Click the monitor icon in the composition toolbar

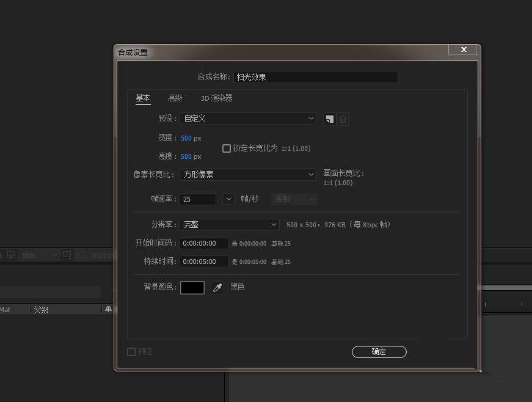[x=10, y=255]
